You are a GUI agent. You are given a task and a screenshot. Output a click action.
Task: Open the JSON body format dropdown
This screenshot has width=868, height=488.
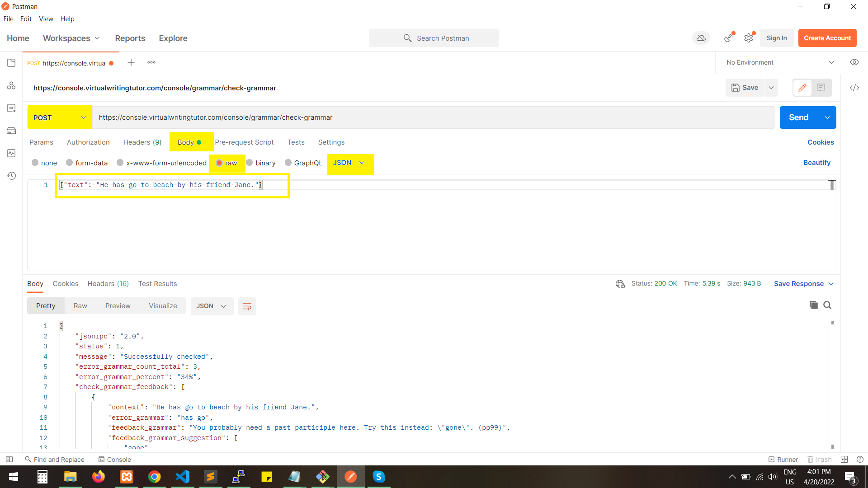tap(349, 163)
